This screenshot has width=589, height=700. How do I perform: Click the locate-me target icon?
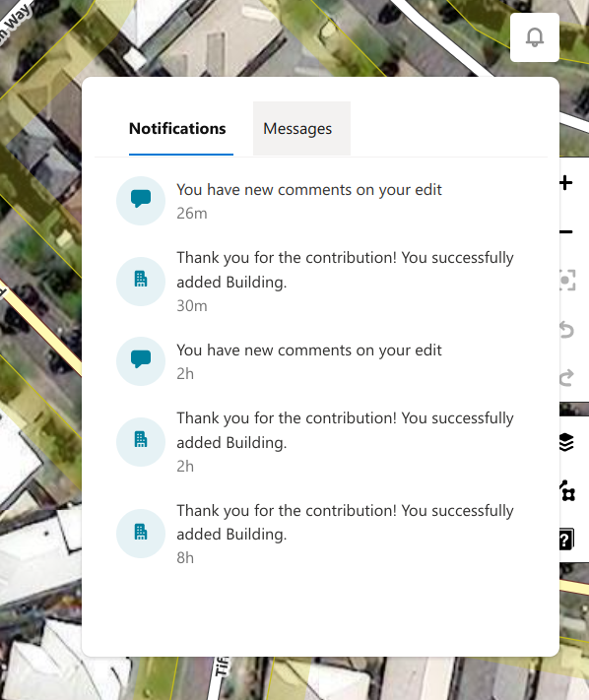coord(566,281)
